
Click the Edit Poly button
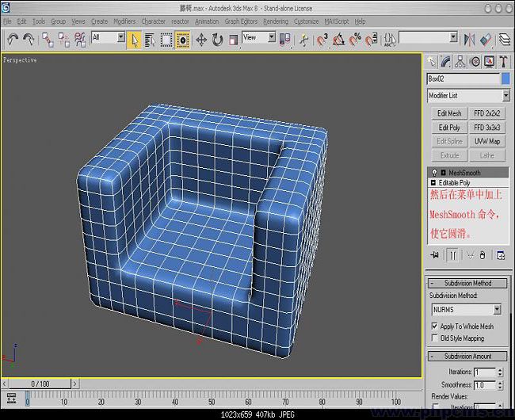pos(449,128)
